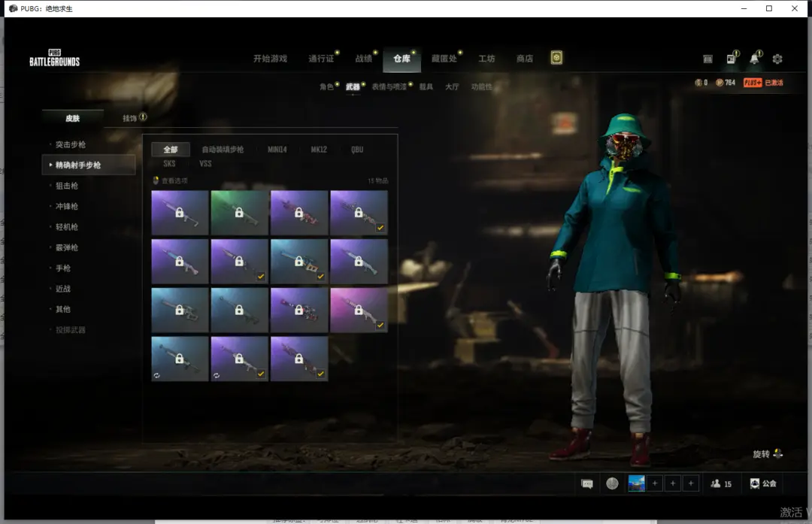Click checkmark on second row third skin

[x=320, y=277]
